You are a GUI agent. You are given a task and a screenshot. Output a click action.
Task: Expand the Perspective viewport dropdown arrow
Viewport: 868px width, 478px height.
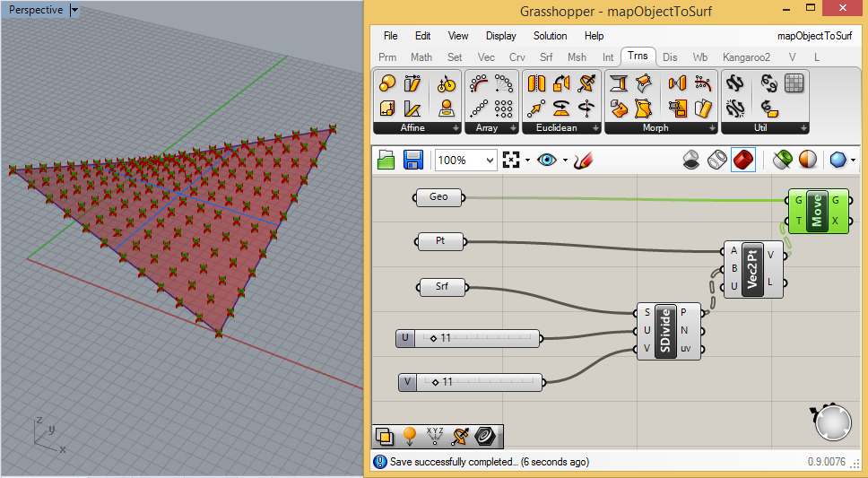[x=74, y=10]
